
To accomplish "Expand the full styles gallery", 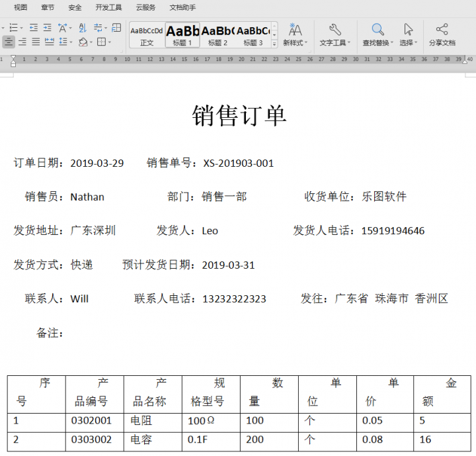I will tap(274, 44).
